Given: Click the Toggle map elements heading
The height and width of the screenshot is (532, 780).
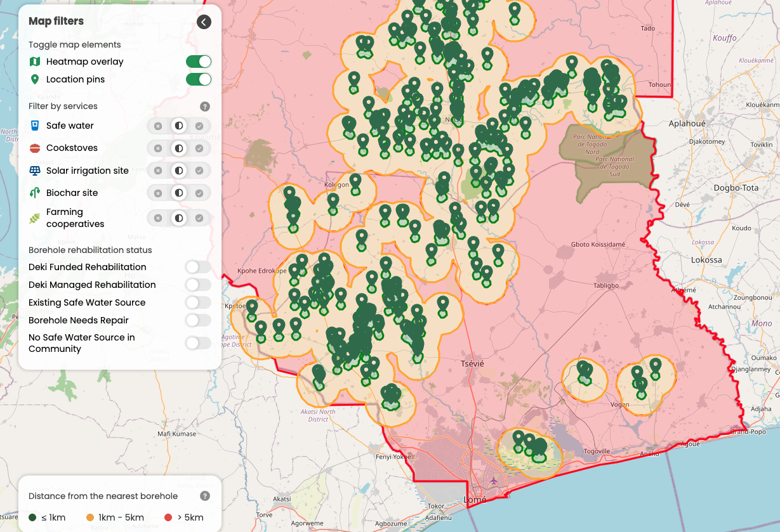Looking at the screenshot, I should 74,45.
